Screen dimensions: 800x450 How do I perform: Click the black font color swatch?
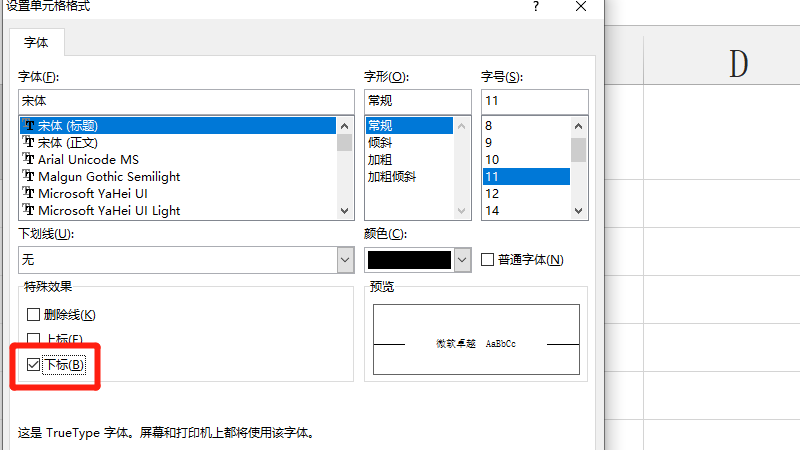[x=409, y=260]
